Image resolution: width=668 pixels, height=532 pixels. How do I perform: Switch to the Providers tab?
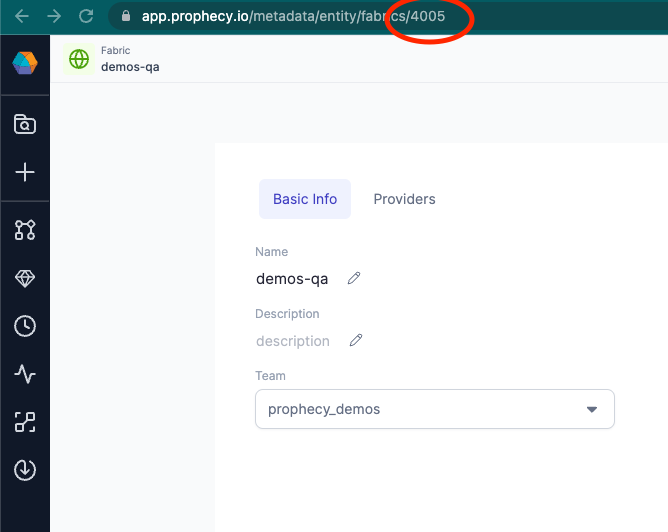click(404, 199)
